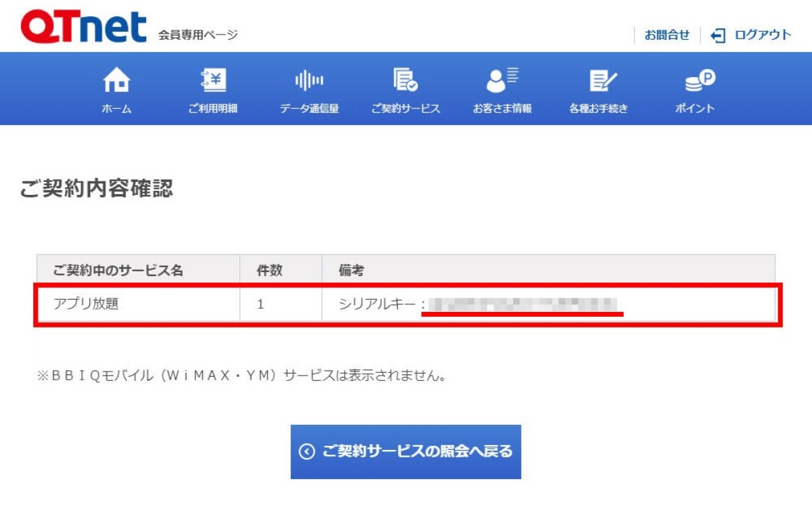Click the アプリ放題 service name cell

[x=86, y=304]
